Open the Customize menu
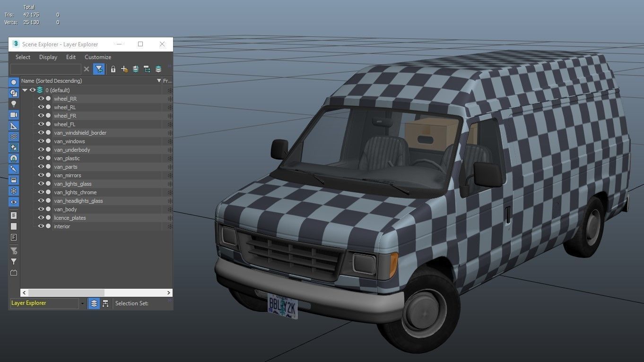 pyautogui.click(x=98, y=57)
